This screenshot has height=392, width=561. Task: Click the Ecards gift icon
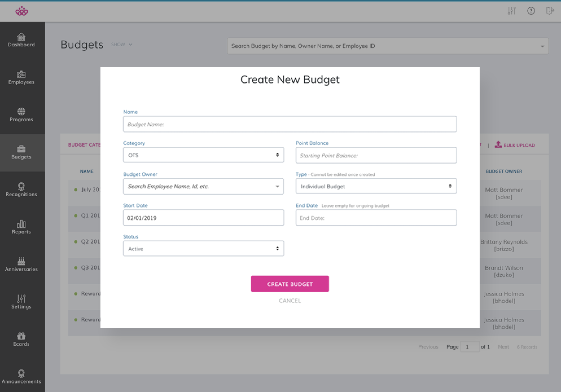[21, 336]
